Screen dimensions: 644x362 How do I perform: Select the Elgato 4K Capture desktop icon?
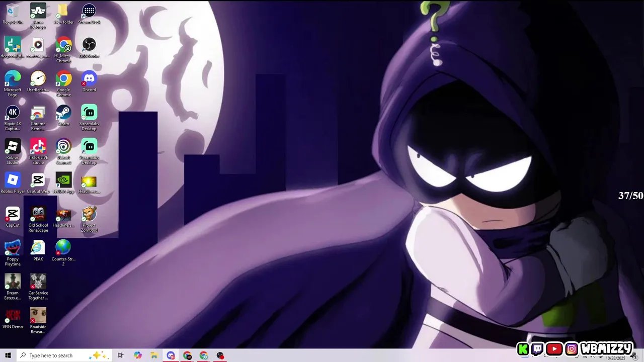point(13,118)
